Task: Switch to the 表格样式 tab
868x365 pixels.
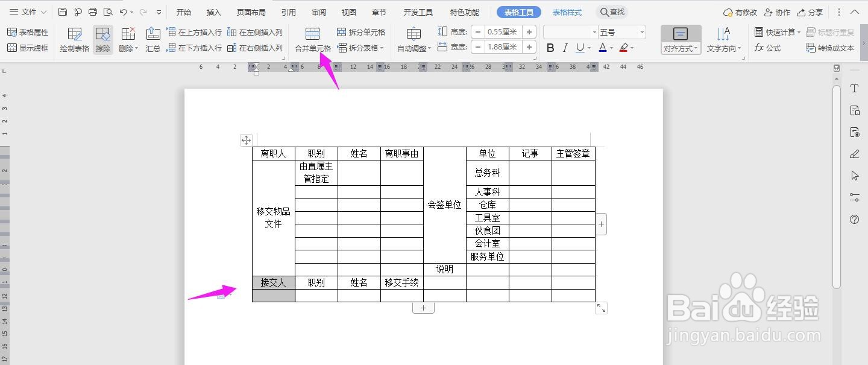Action: [567, 11]
